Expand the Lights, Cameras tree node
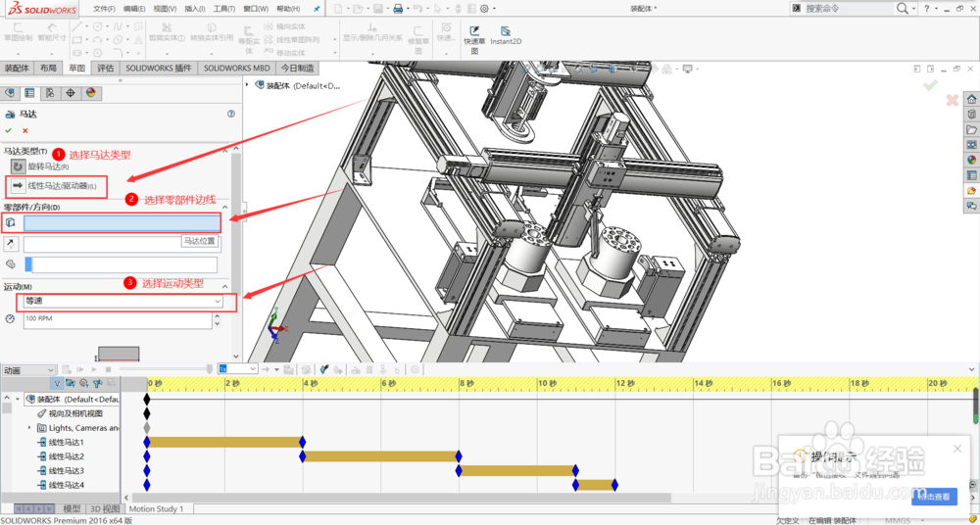This screenshot has width=980, height=525. pyautogui.click(x=29, y=428)
